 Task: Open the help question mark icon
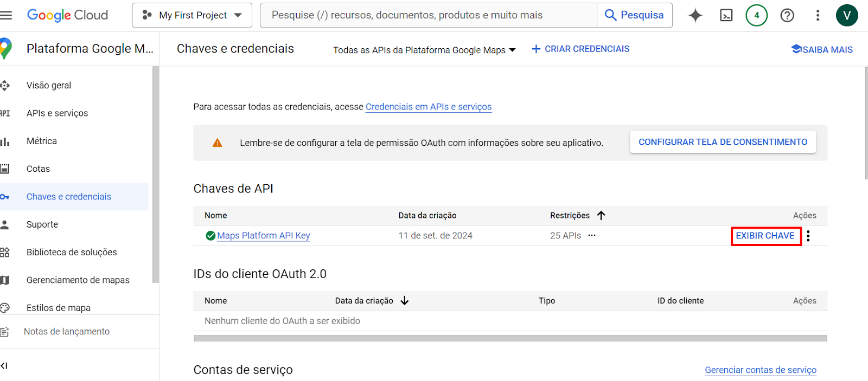coord(787,16)
